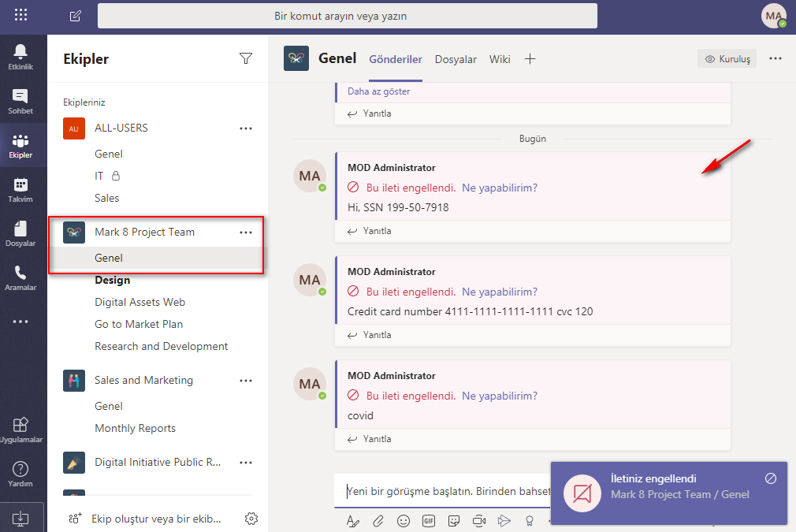796x532 pixels.
Task: Open the profile avatar menu
Action: tap(774, 16)
